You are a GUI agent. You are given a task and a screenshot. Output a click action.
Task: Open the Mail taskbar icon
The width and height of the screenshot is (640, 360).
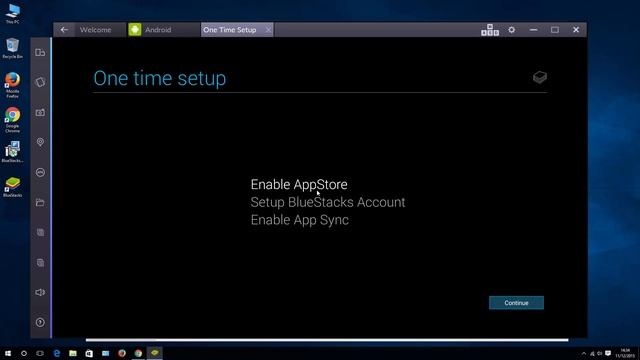coord(105,353)
